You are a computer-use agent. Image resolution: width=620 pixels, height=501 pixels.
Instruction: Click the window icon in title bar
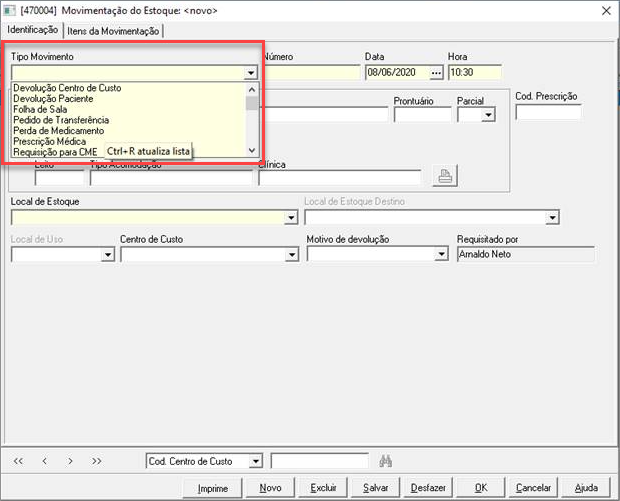(9, 10)
